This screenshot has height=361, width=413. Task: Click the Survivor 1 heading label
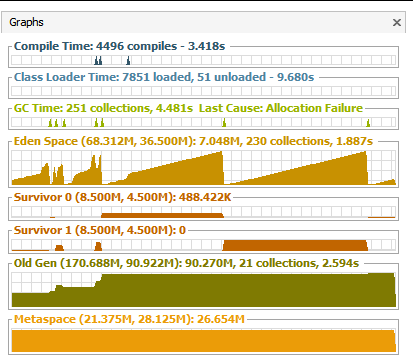100,230
